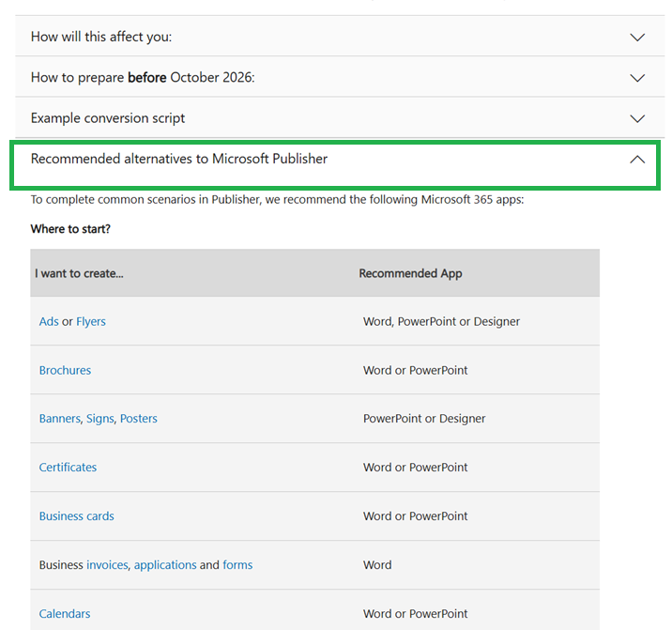The width and height of the screenshot is (672, 630).
Task: Open the Ads link
Action: tap(49, 321)
